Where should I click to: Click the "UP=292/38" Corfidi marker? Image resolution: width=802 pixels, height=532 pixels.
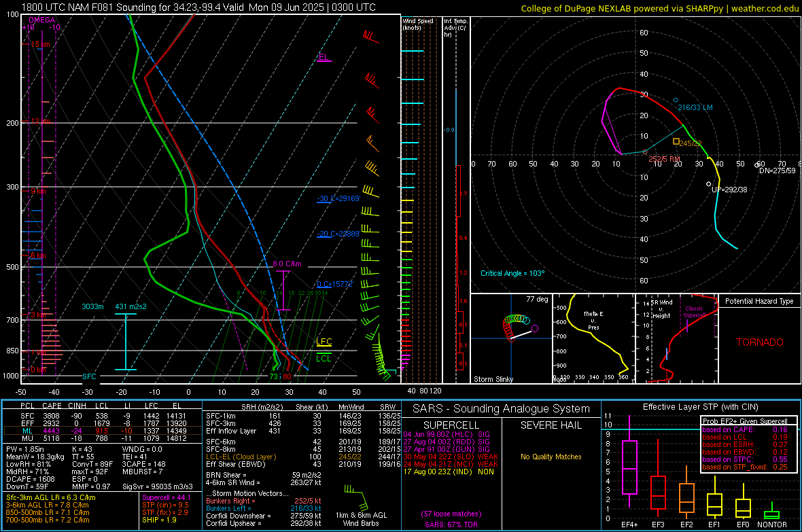(729, 190)
